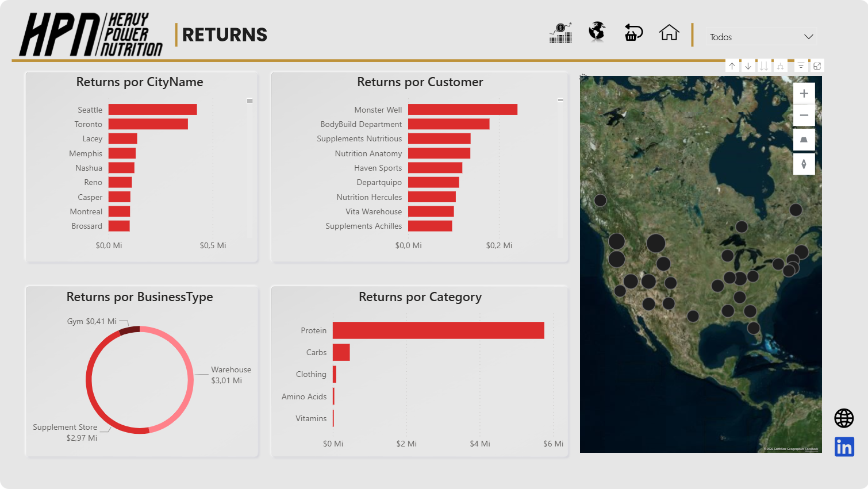This screenshot has width=868, height=489.
Task: Select the Toronto bar in CityName chart
Action: [x=148, y=124]
